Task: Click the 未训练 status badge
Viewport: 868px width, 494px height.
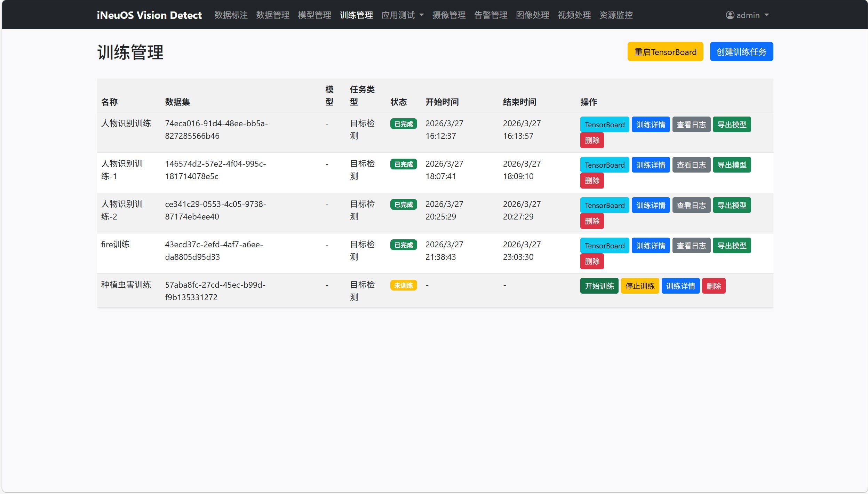Action: (x=403, y=285)
